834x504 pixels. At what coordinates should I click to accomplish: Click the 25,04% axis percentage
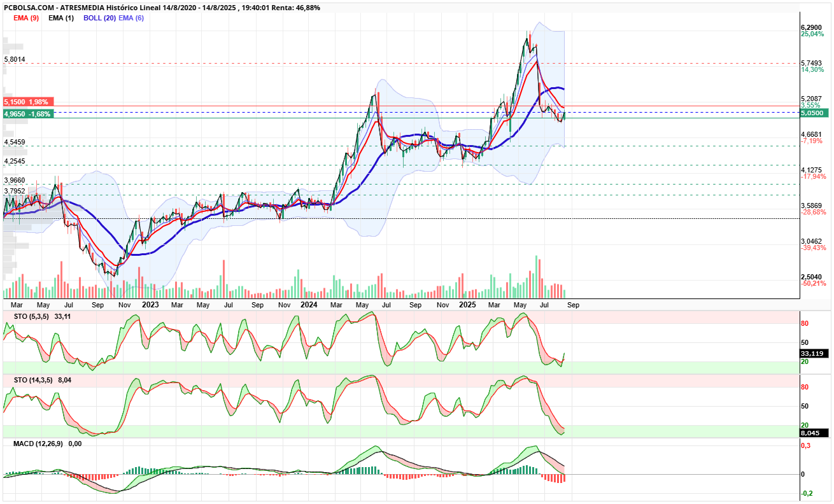pyautogui.click(x=812, y=34)
